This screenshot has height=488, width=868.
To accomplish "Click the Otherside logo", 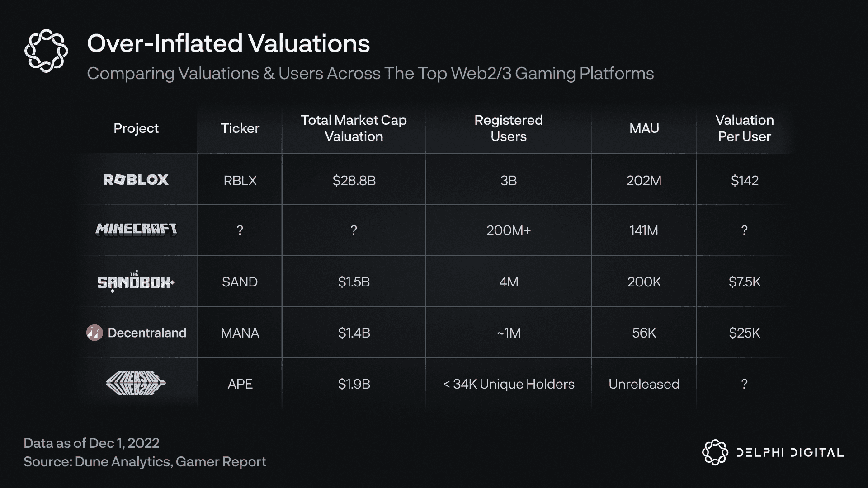I will click(136, 384).
